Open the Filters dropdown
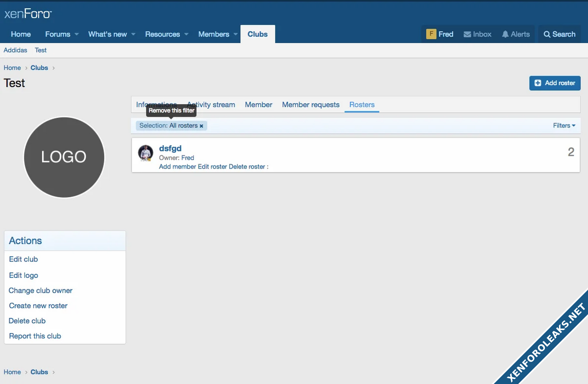The image size is (588, 384). point(564,125)
